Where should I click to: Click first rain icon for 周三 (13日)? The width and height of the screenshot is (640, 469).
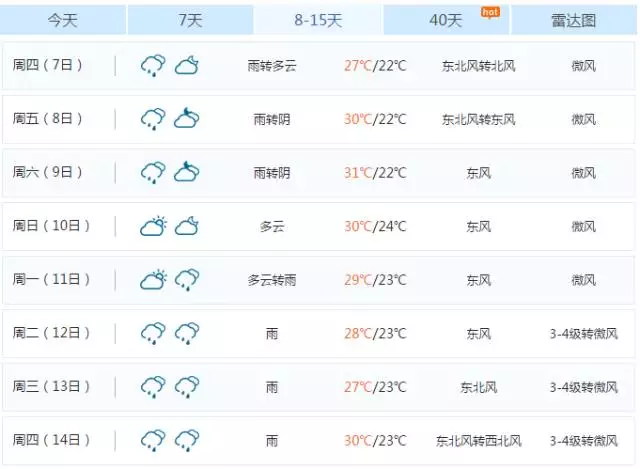[x=153, y=387]
